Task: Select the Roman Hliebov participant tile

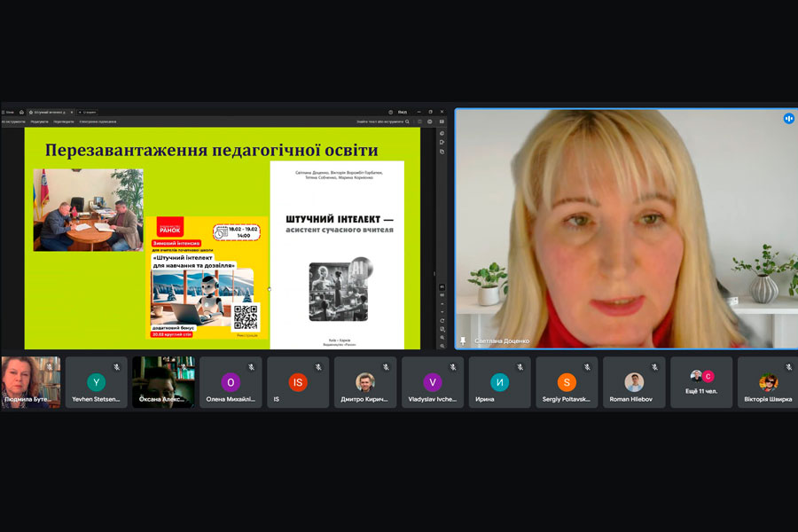Action: (634, 382)
